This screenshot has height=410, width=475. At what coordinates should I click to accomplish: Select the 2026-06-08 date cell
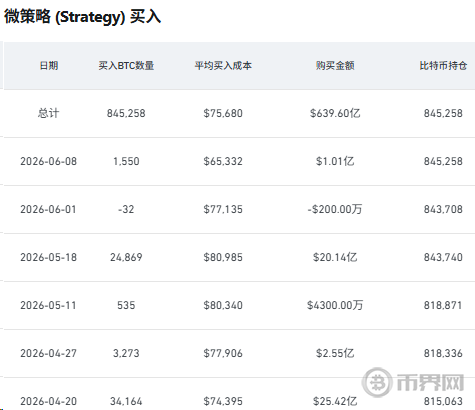point(48,161)
